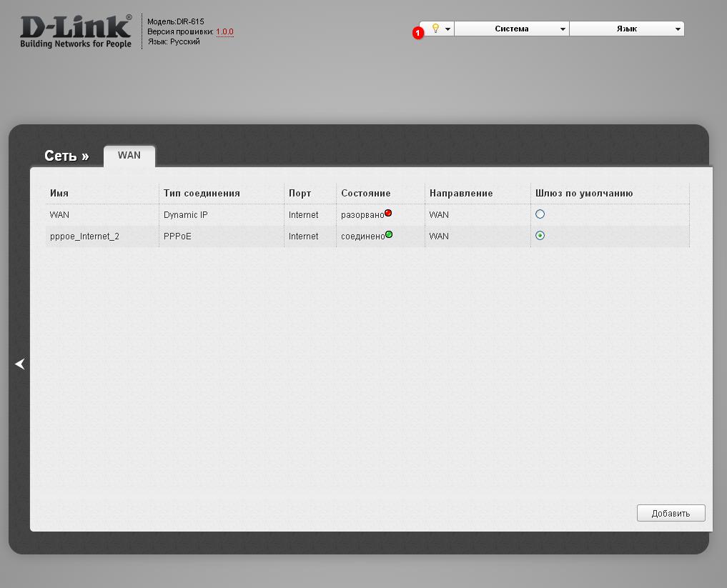Click the Dynamic IP connection type cell
The width and height of the screenshot is (727, 588).
click(185, 214)
